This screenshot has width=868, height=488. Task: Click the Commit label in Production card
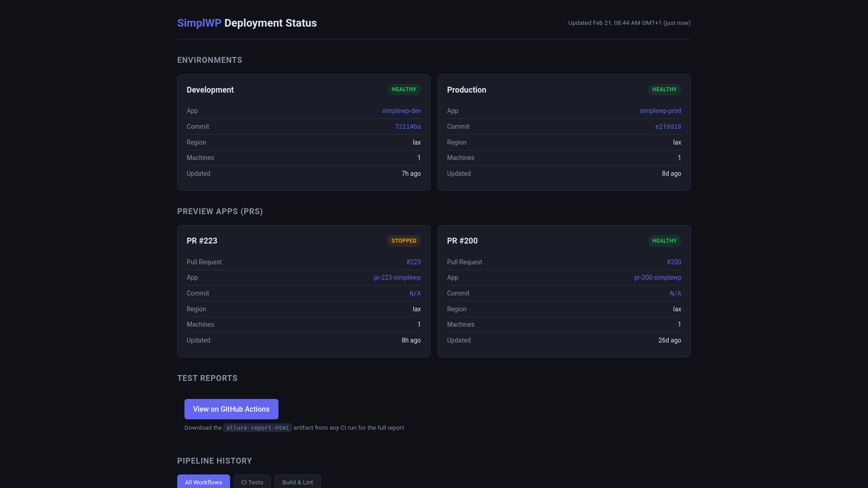click(x=458, y=127)
